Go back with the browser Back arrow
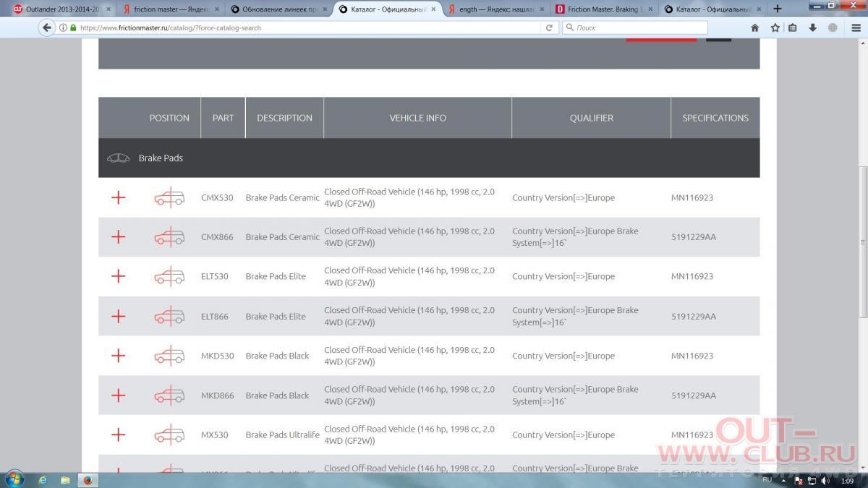The height and width of the screenshot is (488, 868). pos(48,27)
